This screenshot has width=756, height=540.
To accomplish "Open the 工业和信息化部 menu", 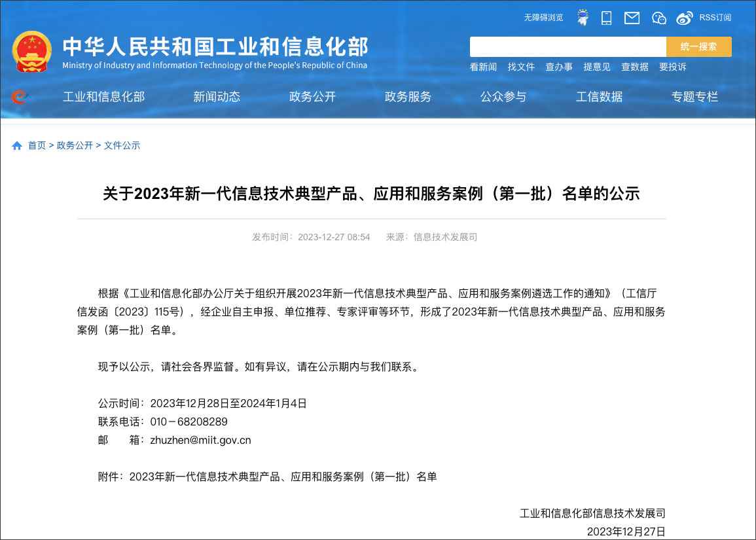I will point(103,96).
